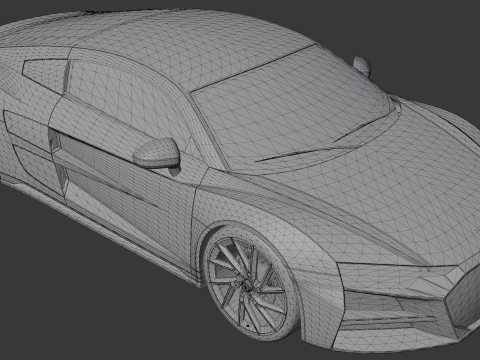Select the headlight housing above the bumper intake

(x=393, y=279)
